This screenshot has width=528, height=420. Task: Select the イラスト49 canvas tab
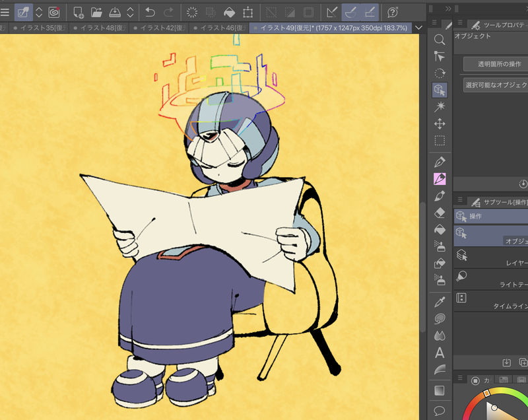(x=331, y=28)
